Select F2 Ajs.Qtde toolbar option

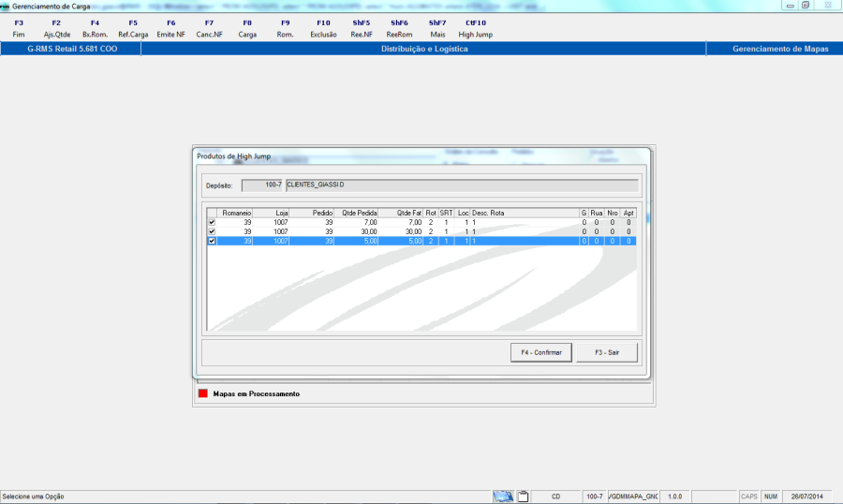click(56, 28)
